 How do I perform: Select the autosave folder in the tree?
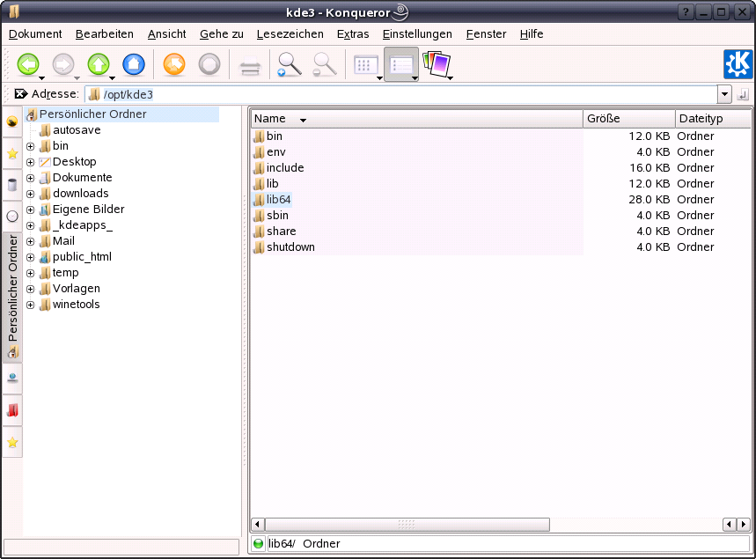70,130
